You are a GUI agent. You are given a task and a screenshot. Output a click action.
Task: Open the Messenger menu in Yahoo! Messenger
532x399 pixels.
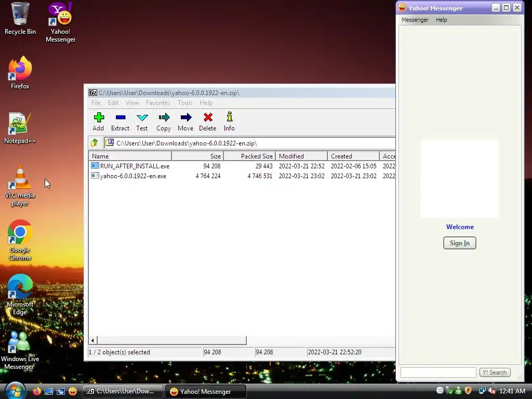point(415,20)
